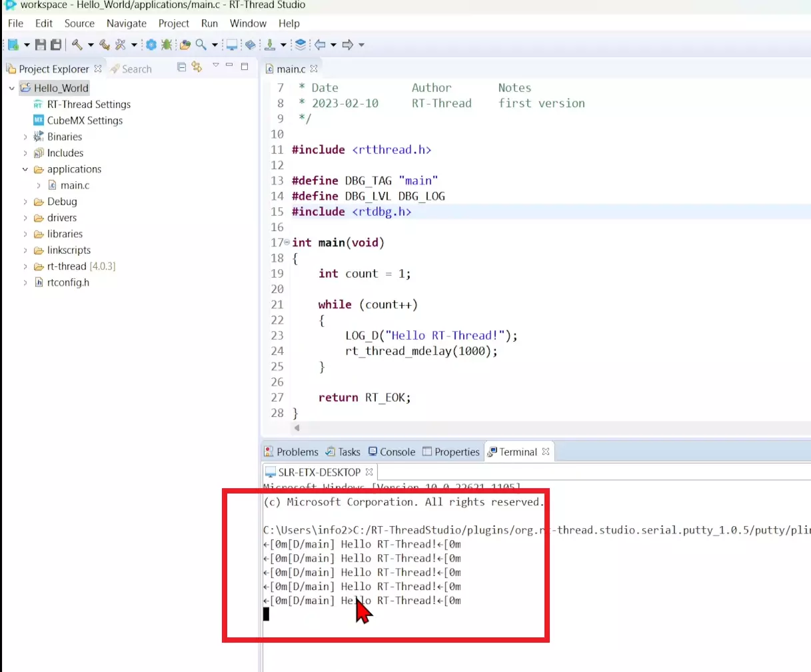Open the back-navigation history dropdown
Viewport: 811px width, 672px height.
pyautogui.click(x=333, y=45)
